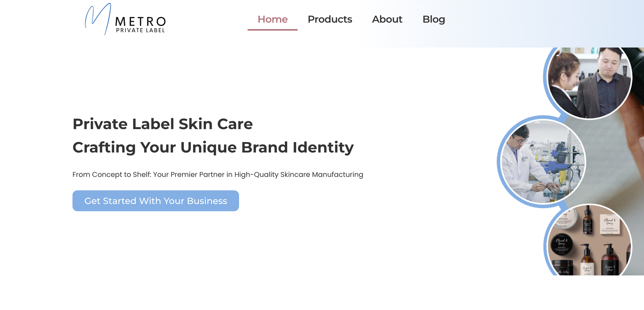Open the Home navigation tab
Image resolution: width=644 pixels, height=310 pixels.
(x=272, y=19)
